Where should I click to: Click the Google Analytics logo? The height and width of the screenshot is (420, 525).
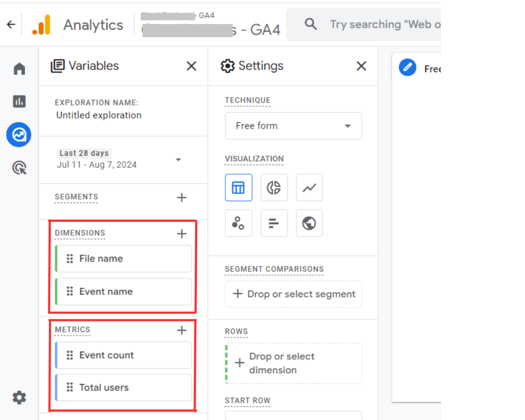click(x=41, y=25)
